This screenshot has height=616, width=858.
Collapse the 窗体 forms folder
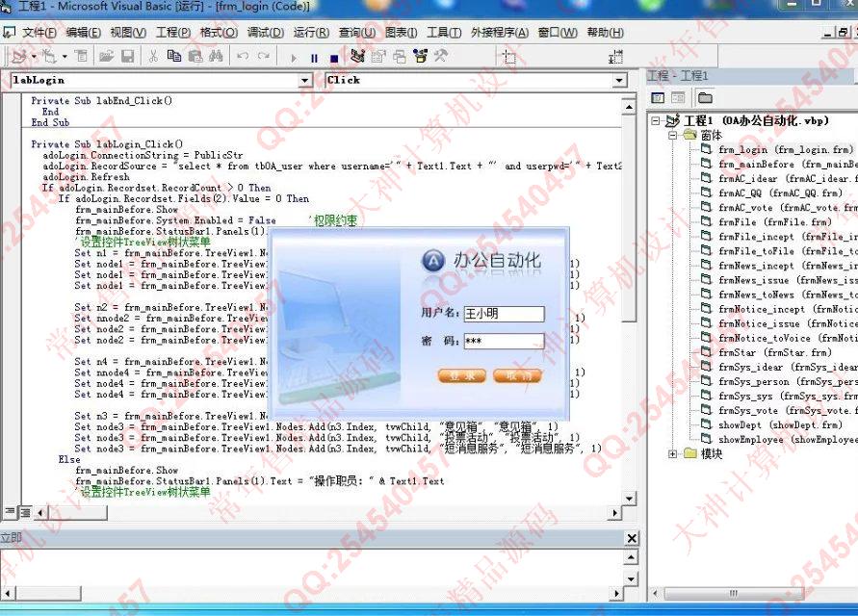pyautogui.click(x=672, y=135)
